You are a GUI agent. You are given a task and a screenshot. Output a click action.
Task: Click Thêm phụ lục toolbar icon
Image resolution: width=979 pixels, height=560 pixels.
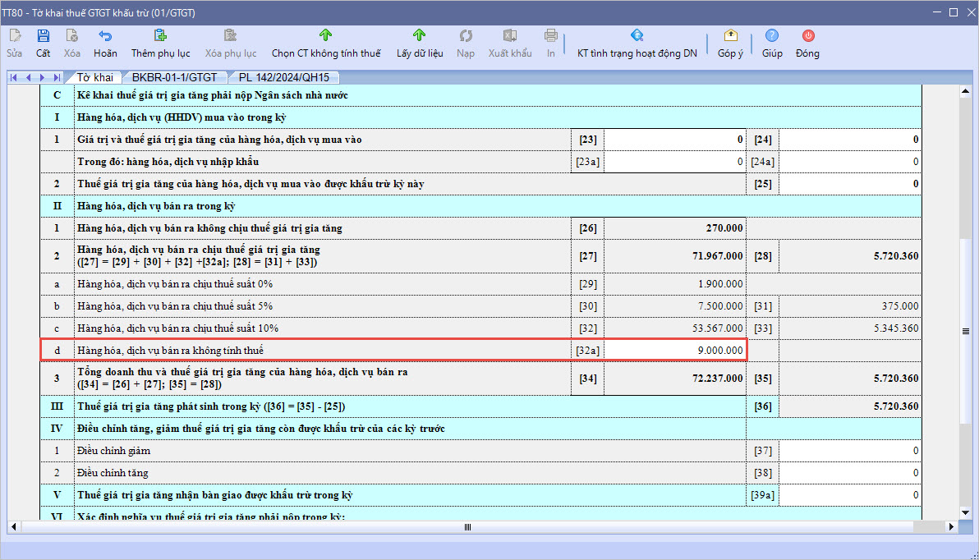click(x=160, y=36)
